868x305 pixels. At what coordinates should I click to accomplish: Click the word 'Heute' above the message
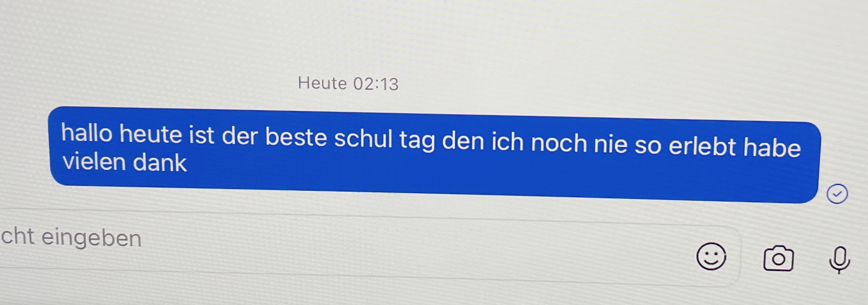click(x=322, y=83)
